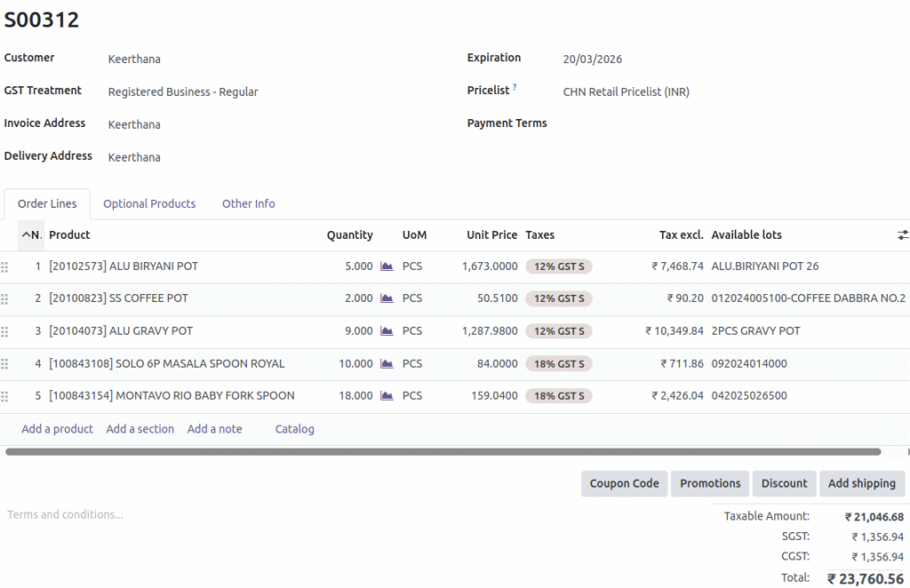
Task: Sort lines by the N. column header
Action: coord(31,235)
